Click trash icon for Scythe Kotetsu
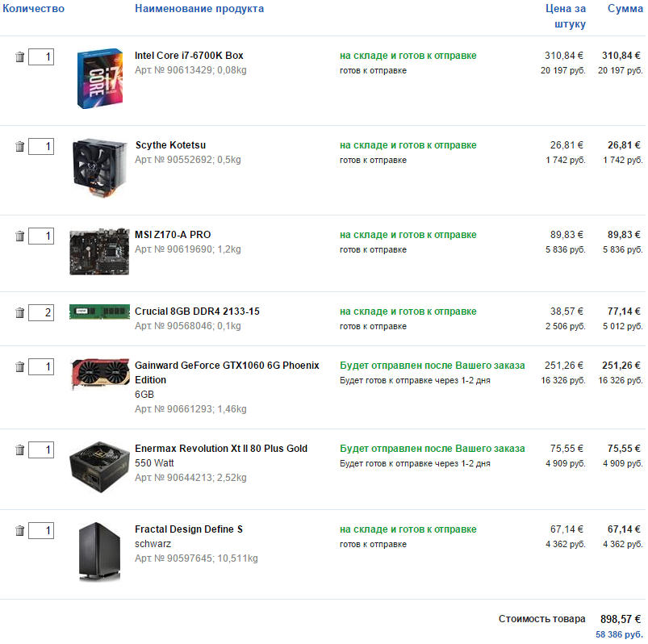The width and height of the screenshot is (648, 644). (20, 147)
